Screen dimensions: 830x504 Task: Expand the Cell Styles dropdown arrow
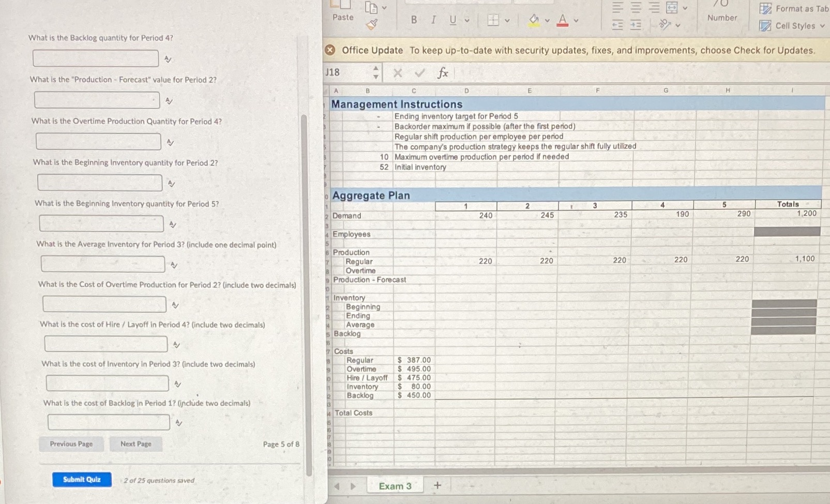tap(822, 26)
